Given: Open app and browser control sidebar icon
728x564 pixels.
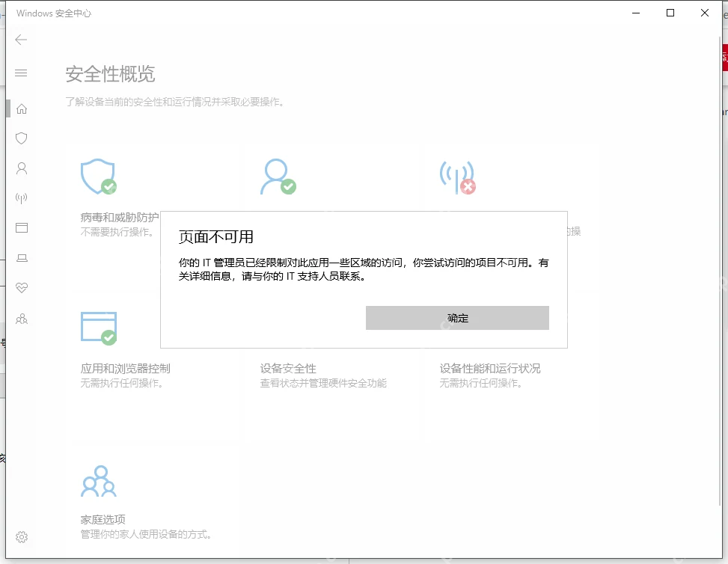Looking at the screenshot, I should (x=22, y=228).
